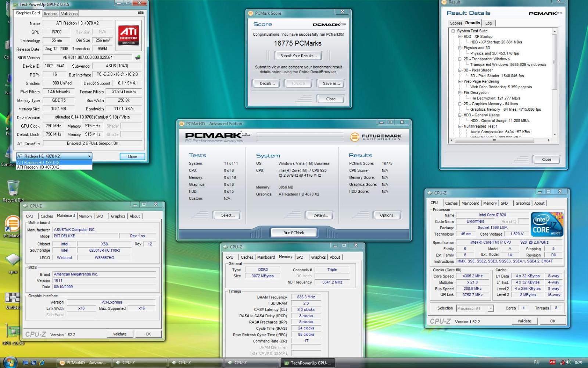Click the BIOS Version field in GPU-Z

click(x=87, y=57)
